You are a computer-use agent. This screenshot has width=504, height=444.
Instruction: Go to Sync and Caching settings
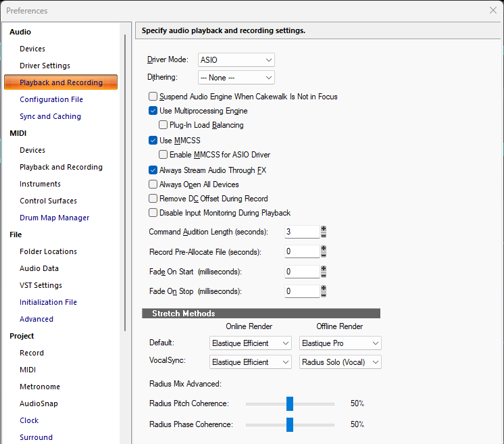(50, 116)
